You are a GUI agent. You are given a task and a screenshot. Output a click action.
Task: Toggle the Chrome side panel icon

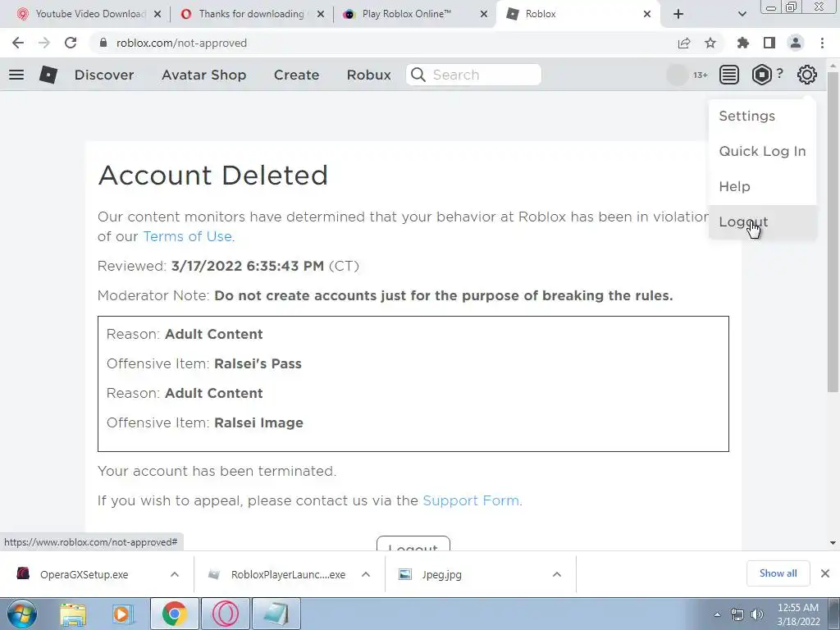[x=769, y=43]
